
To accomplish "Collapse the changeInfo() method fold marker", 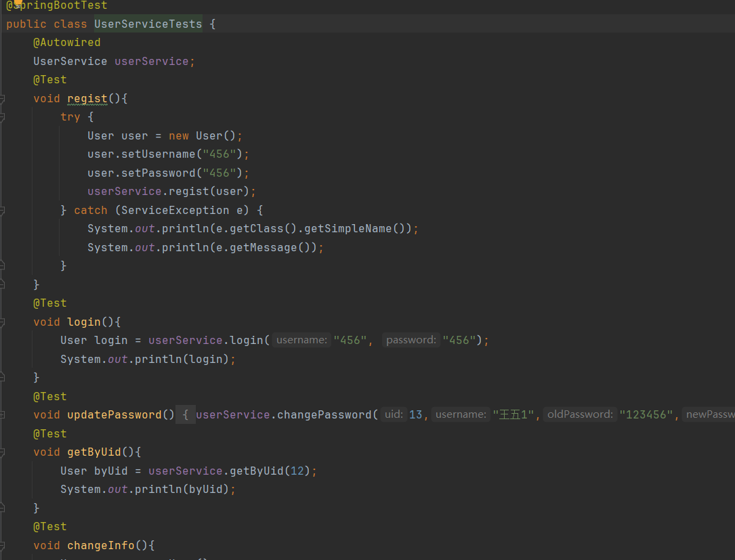I will [2, 546].
